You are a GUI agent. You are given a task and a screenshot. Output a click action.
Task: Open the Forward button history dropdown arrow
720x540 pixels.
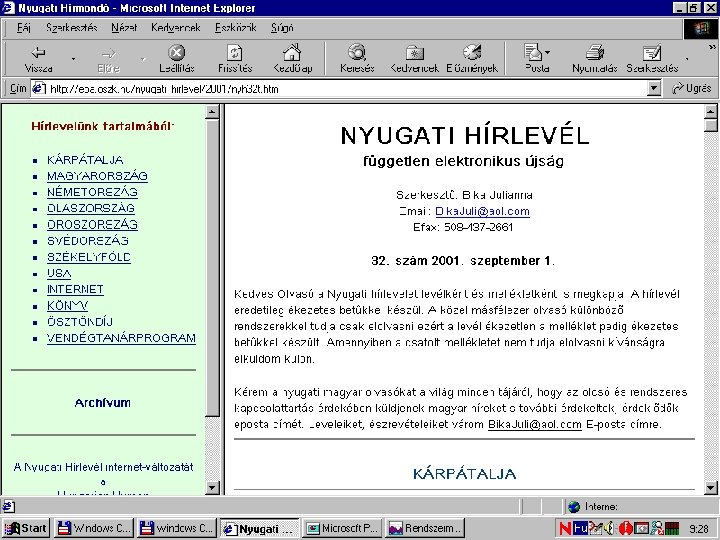(143, 59)
